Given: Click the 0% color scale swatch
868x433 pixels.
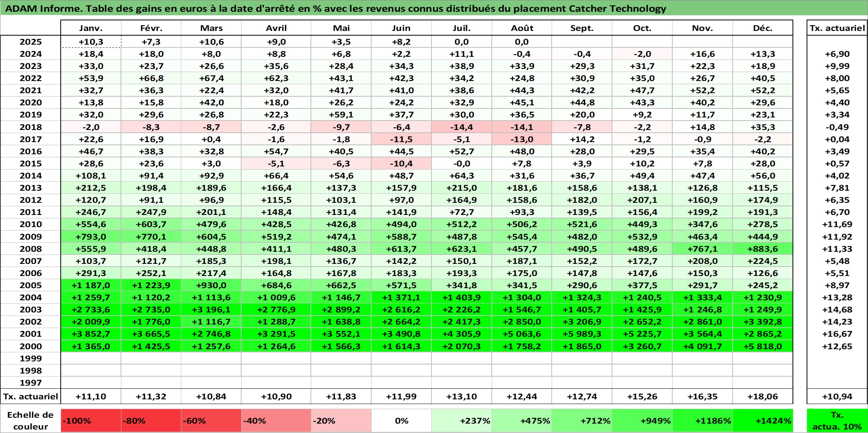Looking at the screenshot, I should click(x=401, y=421).
